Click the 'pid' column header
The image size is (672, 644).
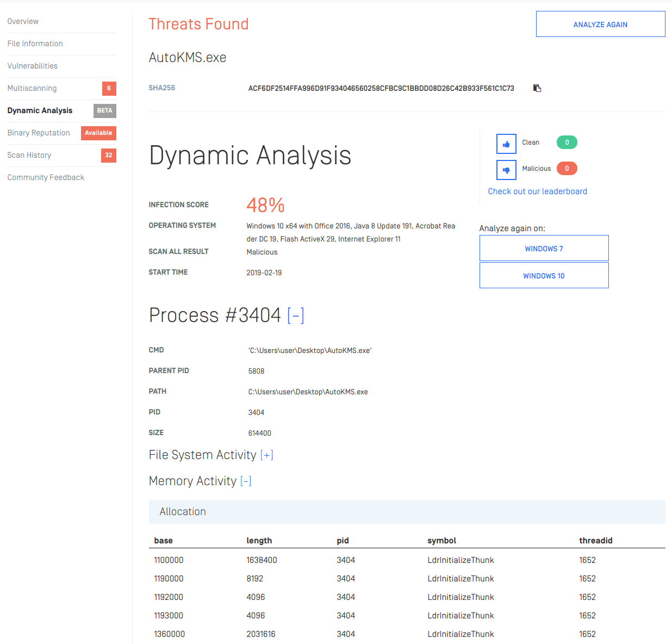[x=343, y=541]
